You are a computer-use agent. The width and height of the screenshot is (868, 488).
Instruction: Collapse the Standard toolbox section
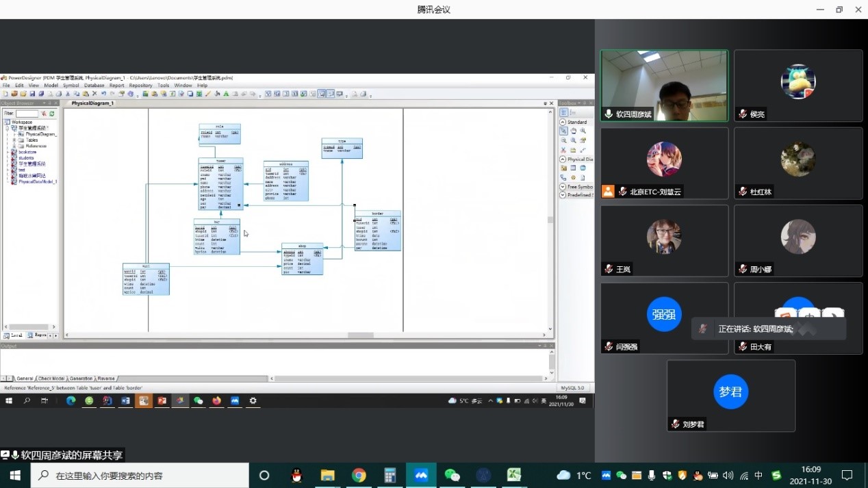point(563,122)
